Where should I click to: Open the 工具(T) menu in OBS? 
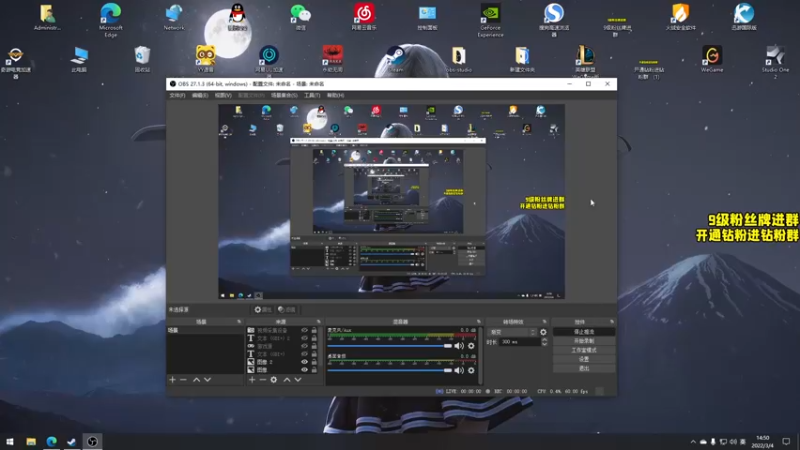click(x=312, y=95)
